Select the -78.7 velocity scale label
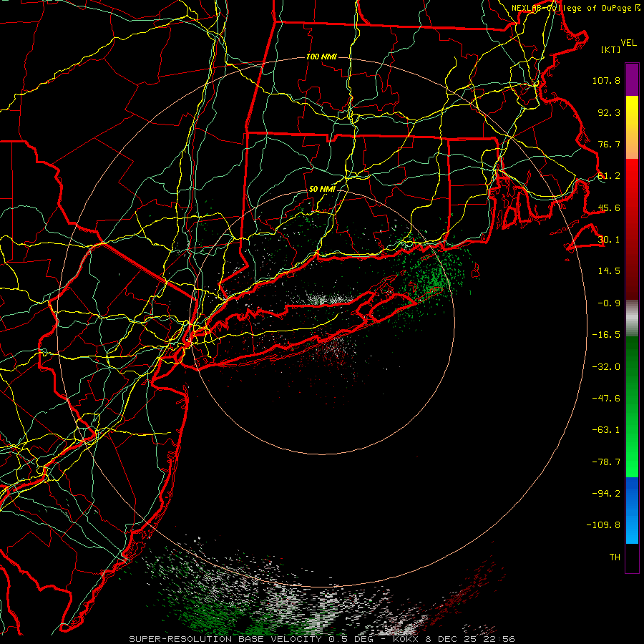The width and height of the screenshot is (644, 644). point(606,462)
